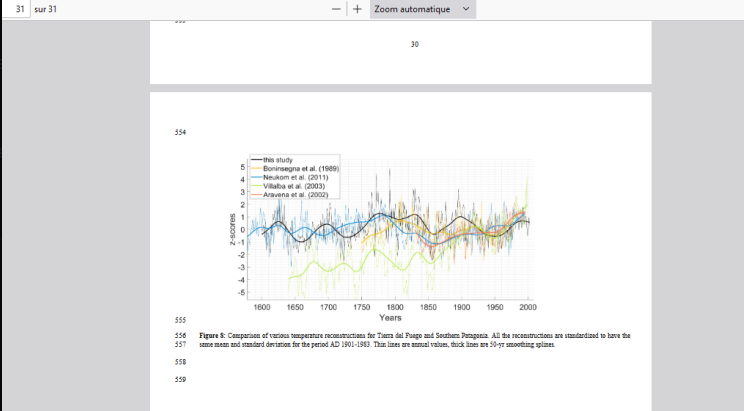Viewport: 744px width, 411px height.
Task: Click the 'sur 31' page count label
Action: 46,9
